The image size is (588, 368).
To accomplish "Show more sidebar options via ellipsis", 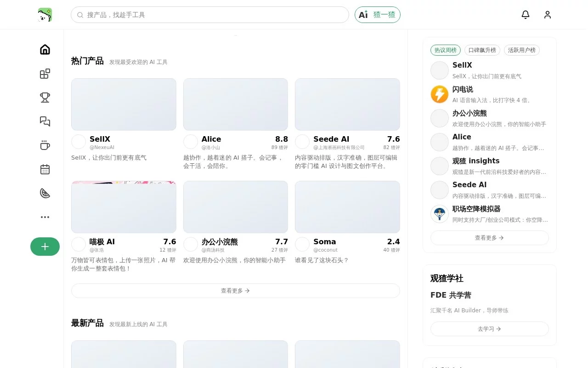I will pyautogui.click(x=45, y=217).
